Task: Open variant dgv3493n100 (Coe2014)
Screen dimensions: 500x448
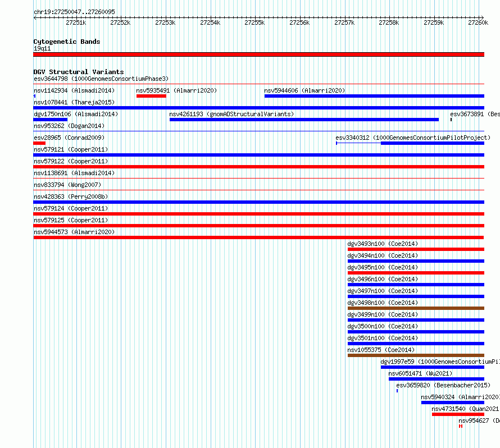Action: tap(383, 244)
